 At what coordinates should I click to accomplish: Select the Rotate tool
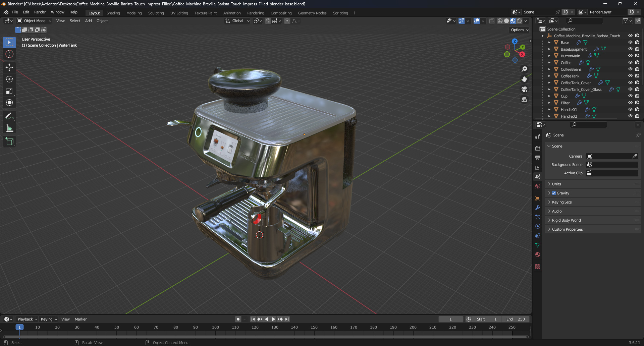point(9,79)
